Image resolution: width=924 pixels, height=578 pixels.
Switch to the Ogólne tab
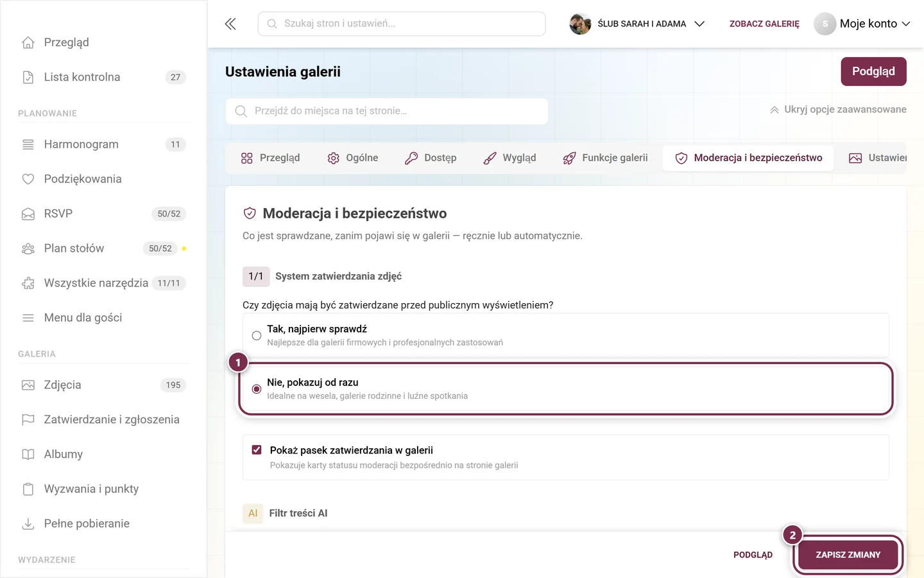tap(353, 158)
